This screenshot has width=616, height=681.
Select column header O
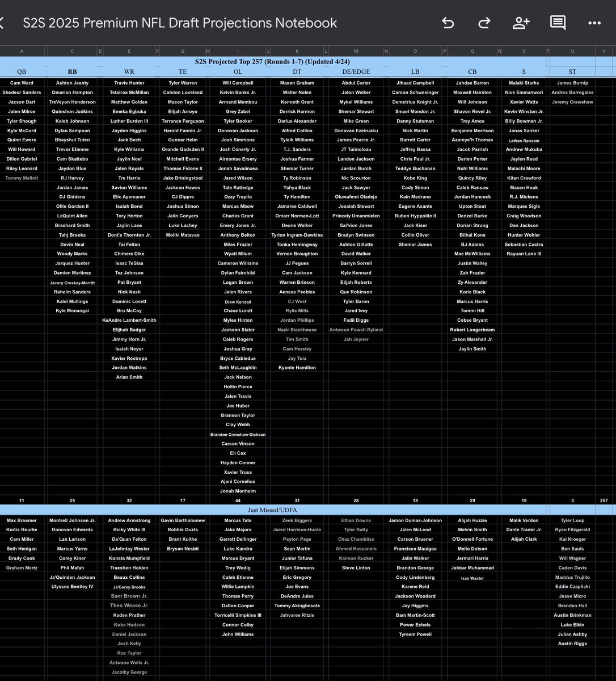415,51
